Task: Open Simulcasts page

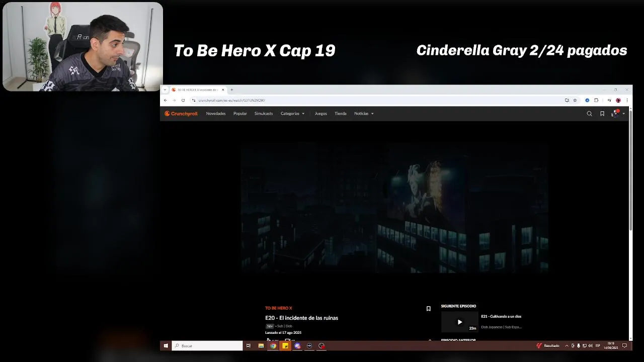Action: 264,114
